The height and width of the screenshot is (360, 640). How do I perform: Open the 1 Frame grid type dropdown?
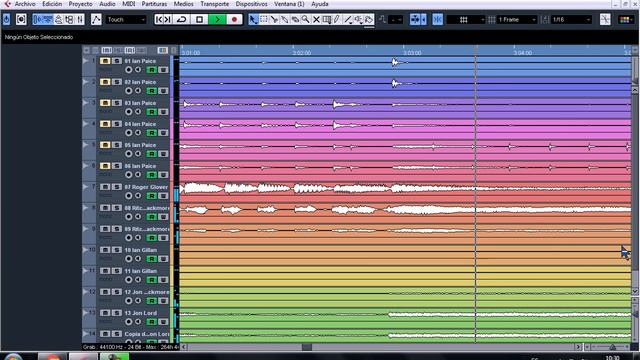(x=516, y=19)
